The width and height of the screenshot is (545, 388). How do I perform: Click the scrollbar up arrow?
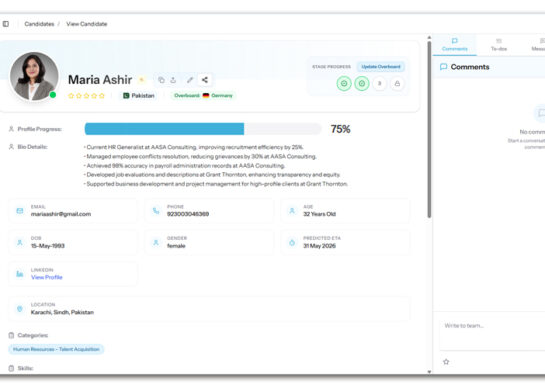[x=429, y=37]
